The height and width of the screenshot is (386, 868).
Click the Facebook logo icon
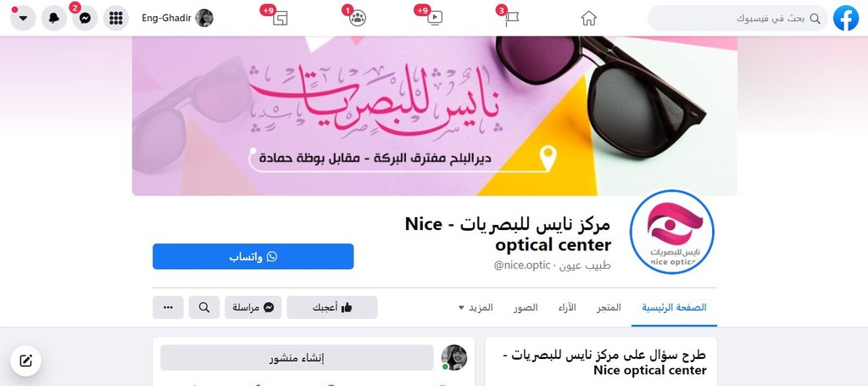coord(846,18)
